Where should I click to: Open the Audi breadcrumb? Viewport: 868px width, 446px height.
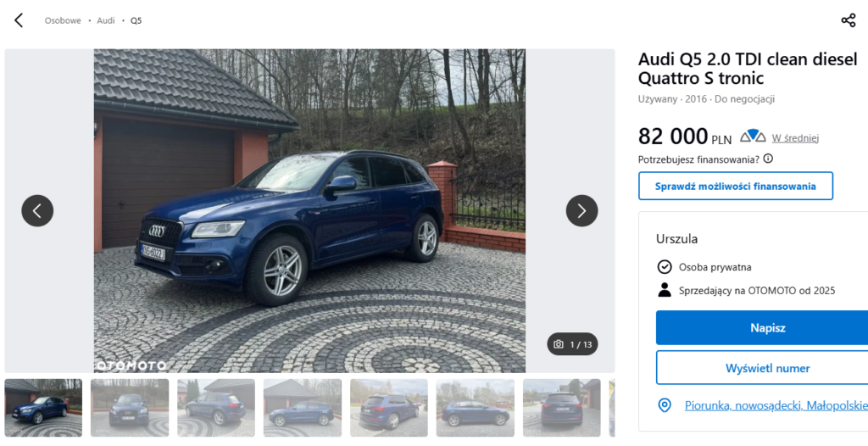click(106, 20)
